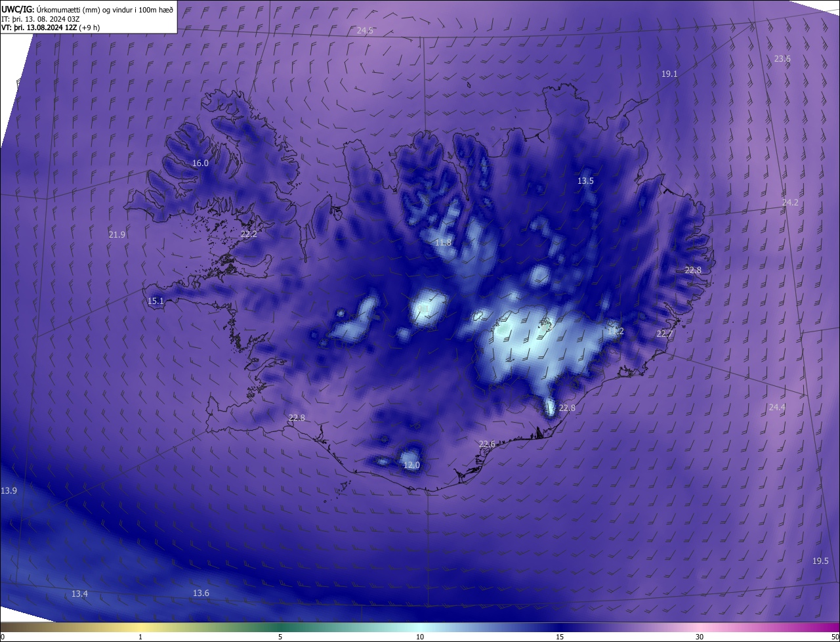
Task: Click the 21.9 value label
Action: (x=117, y=234)
